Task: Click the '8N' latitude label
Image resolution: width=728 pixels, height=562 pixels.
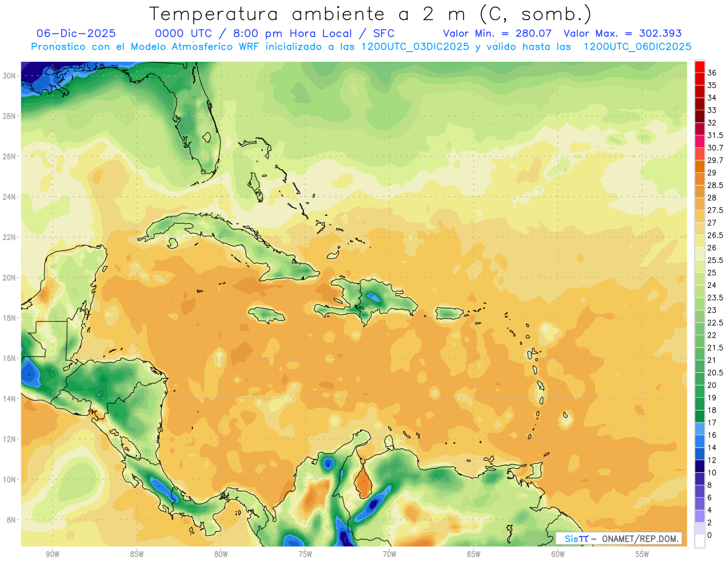Action: coord(12,520)
